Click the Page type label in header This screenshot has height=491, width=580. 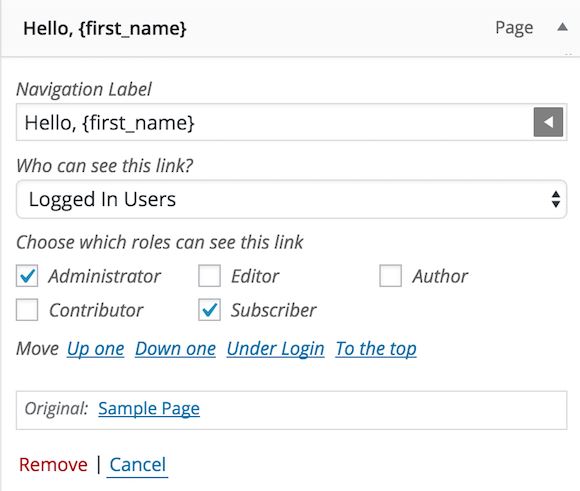click(x=514, y=28)
